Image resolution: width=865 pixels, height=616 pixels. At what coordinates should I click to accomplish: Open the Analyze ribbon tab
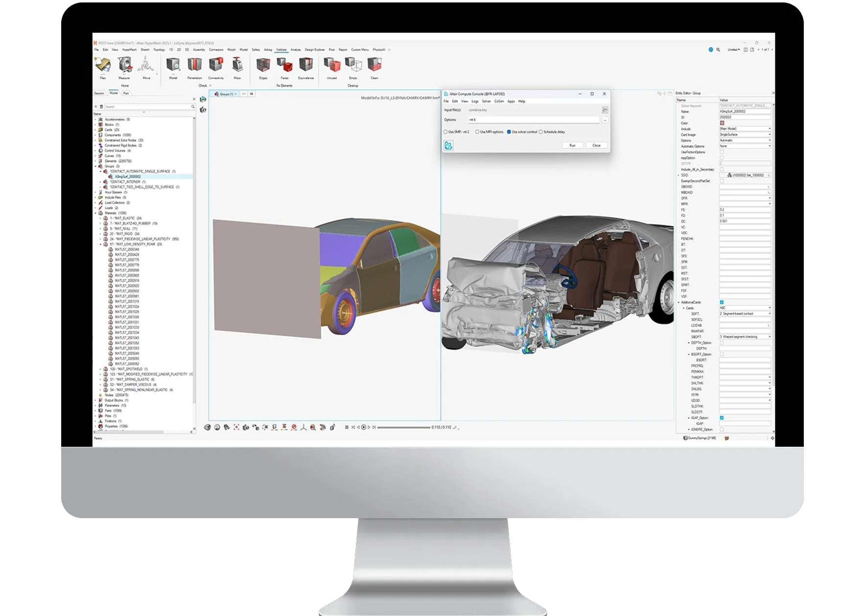point(296,50)
